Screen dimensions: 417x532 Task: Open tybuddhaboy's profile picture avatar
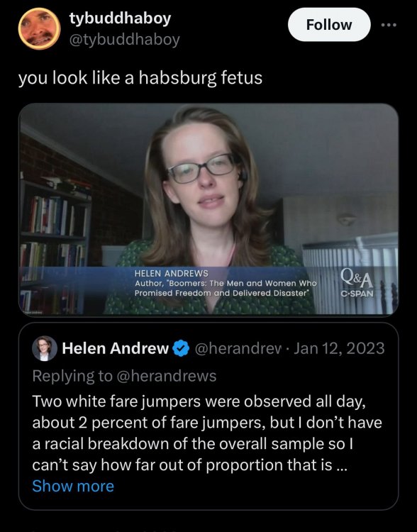click(39, 29)
